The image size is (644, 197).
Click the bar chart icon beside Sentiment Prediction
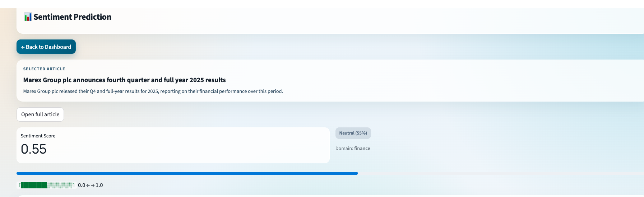pos(28,17)
